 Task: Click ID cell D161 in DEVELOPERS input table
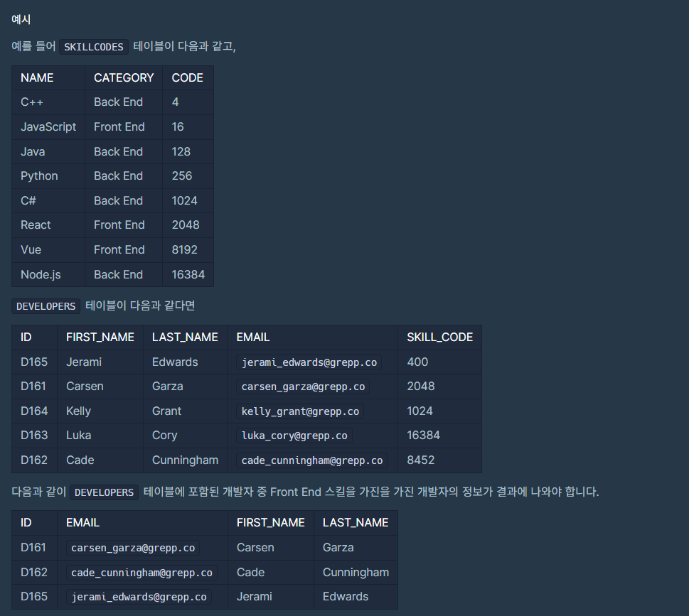(x=33, y=387)
